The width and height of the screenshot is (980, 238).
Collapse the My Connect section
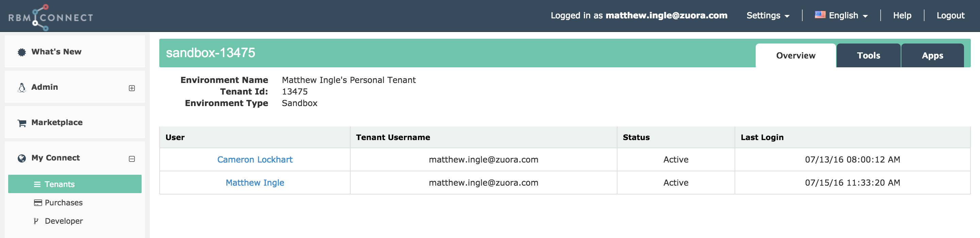coord(132,159)
